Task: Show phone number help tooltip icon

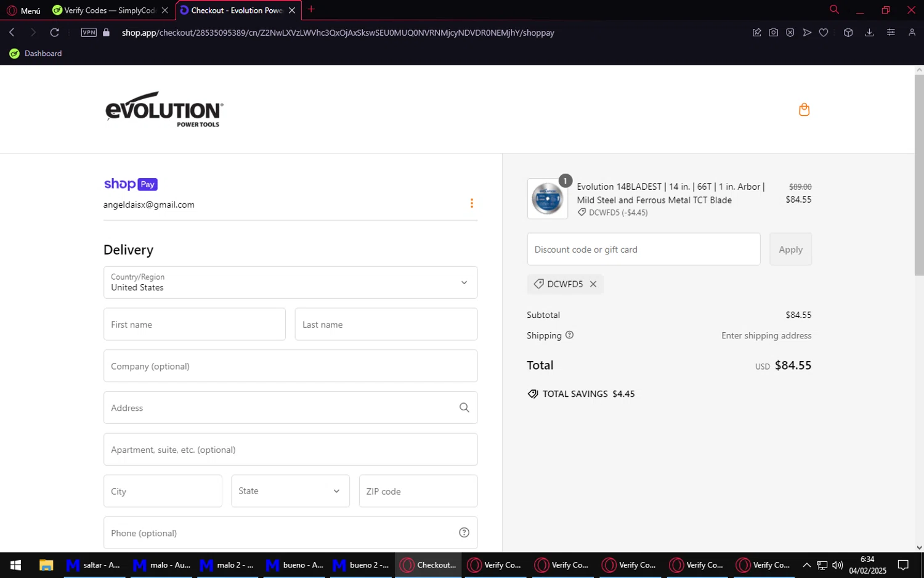Action: [464, 532]
